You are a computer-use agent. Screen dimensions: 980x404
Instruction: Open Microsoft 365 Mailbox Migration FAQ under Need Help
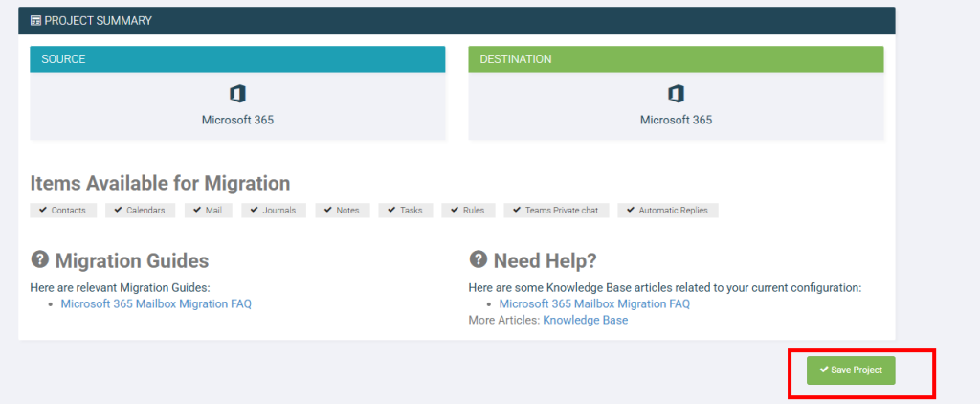tap(594, 303)
